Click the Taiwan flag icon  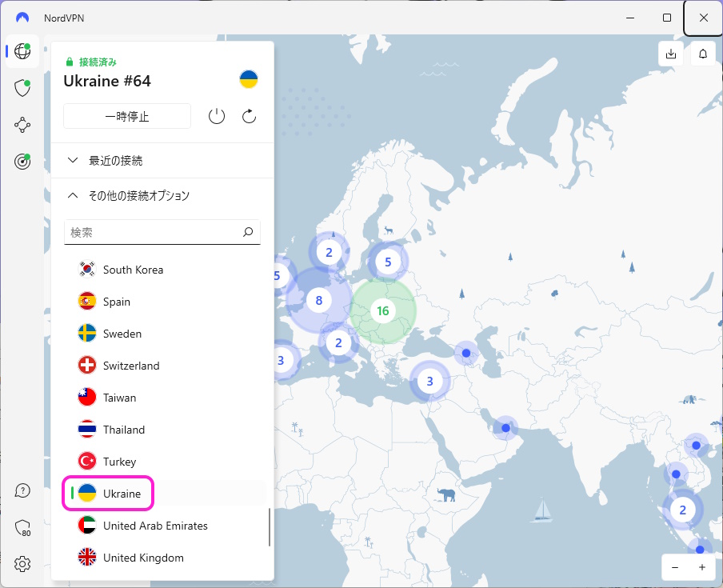[86, 398]
